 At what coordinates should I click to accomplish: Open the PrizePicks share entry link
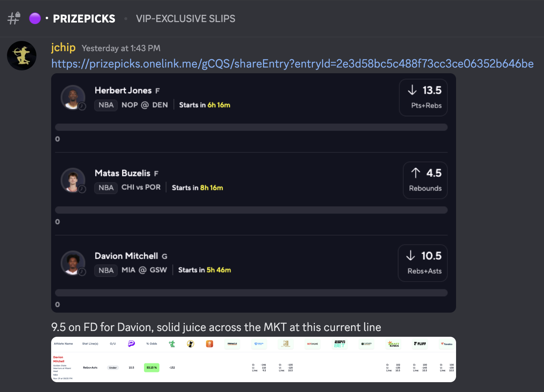tap(292, 64)
